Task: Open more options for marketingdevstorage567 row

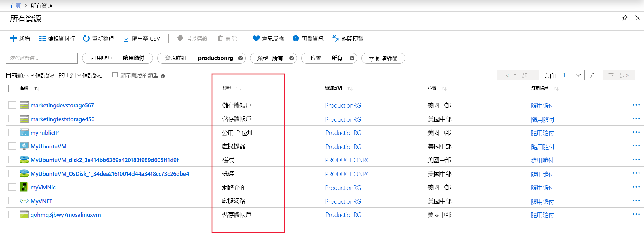Action: coord(636,105)
